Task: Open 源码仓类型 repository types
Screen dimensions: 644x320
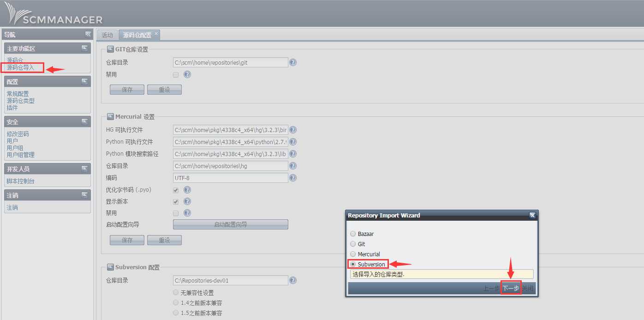Action: tap(20, 101)
